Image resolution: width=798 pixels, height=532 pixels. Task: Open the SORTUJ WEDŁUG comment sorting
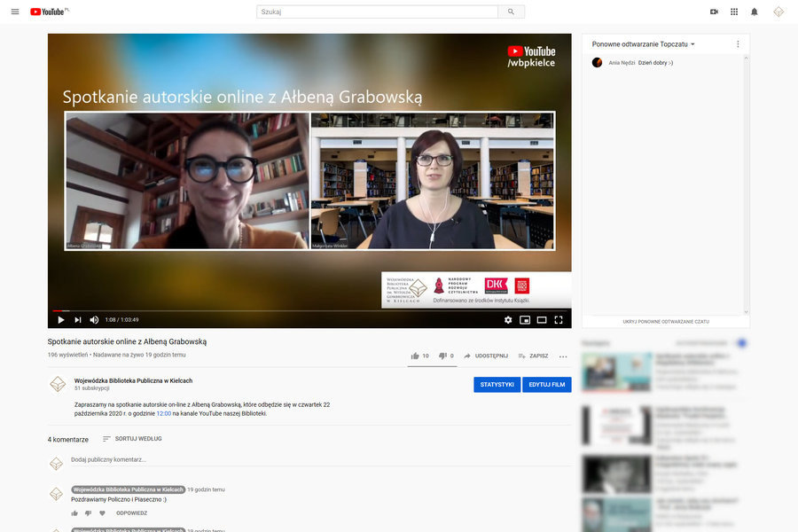click(132, 439)
